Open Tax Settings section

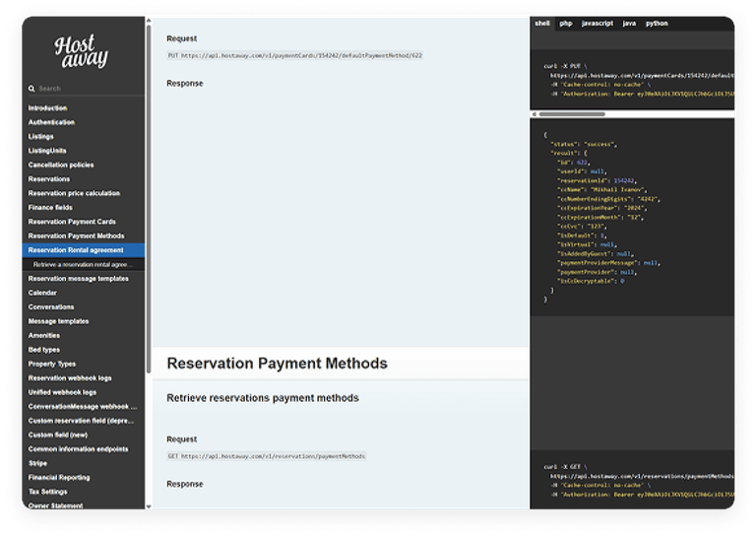point(47,492)
